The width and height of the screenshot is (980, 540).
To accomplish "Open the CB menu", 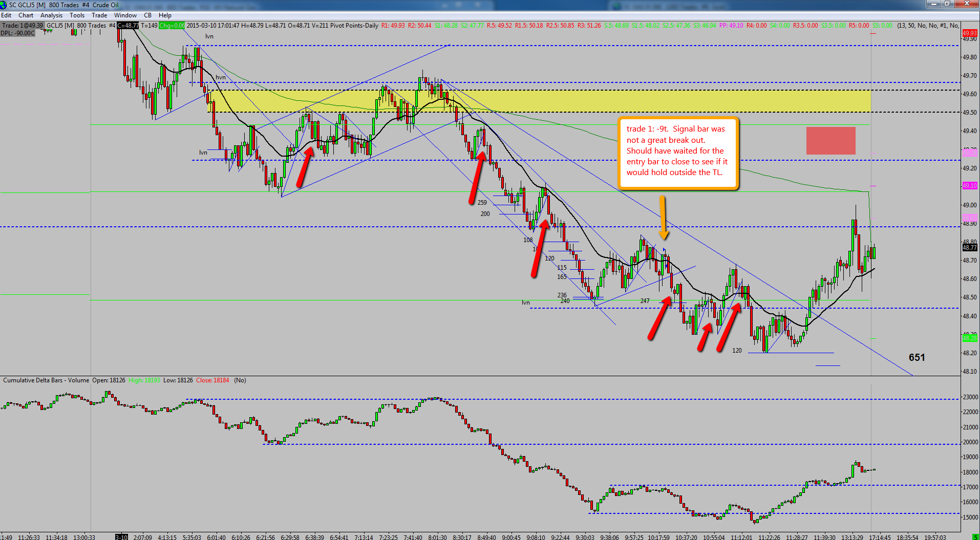I will 147,15.
